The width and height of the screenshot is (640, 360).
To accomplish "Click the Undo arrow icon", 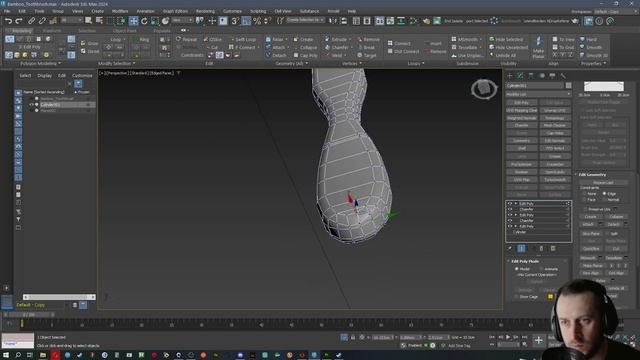I will [x=8, y=20].
